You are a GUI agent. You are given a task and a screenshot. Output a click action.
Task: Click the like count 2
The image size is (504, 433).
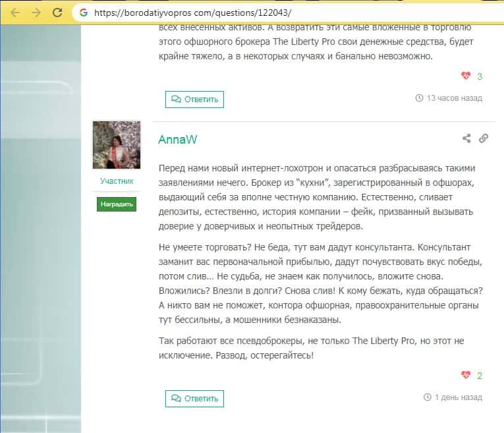pos(480,376)
